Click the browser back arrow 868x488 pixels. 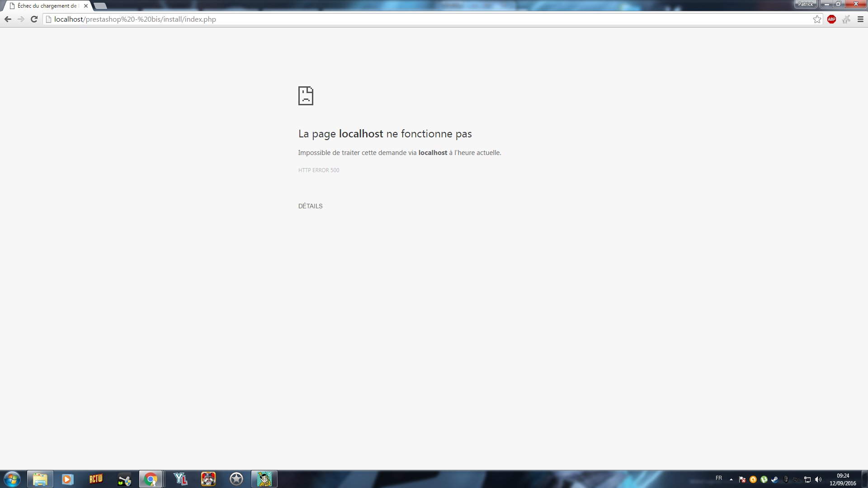coord(8,19)
